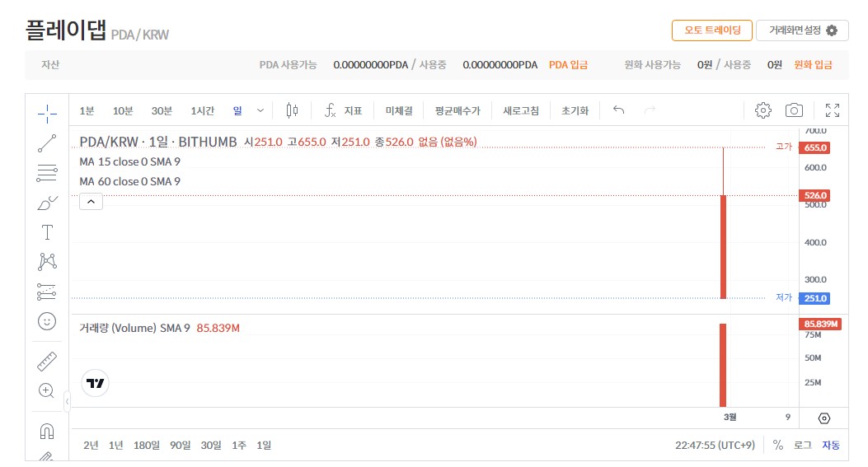Set range to 1년
868x467 pixels.
coord(115,445)
